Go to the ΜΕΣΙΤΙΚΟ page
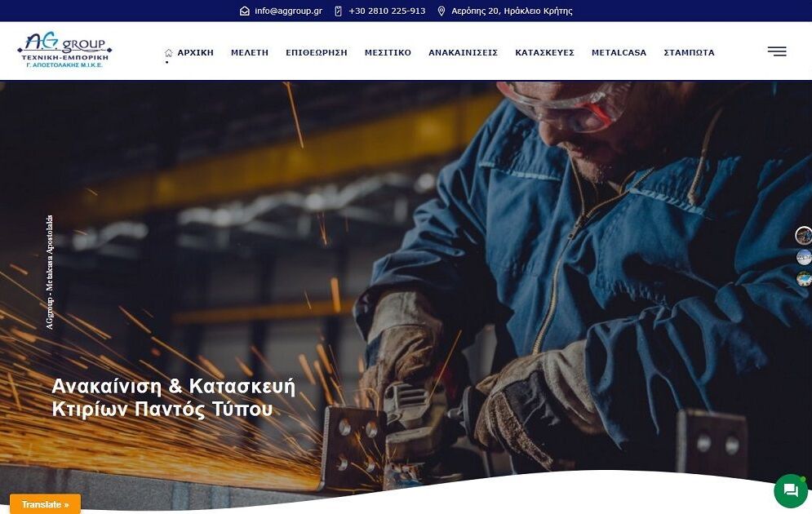 388,53
